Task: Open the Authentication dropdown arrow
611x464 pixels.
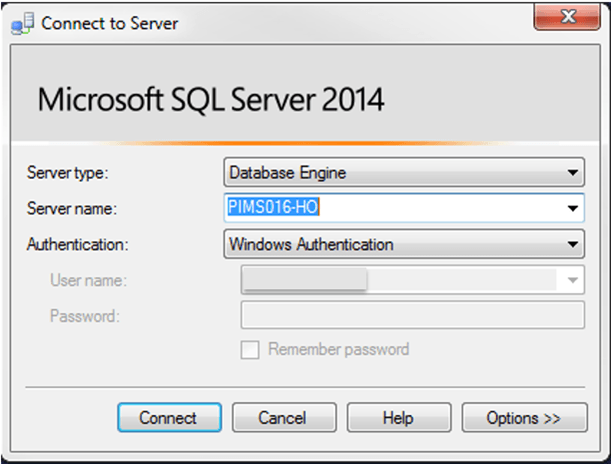Action: [572, 244]
